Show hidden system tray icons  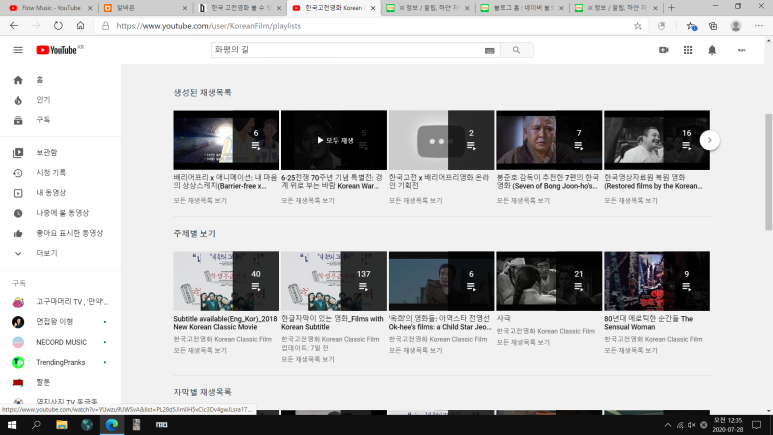click(x=668, y=425)
